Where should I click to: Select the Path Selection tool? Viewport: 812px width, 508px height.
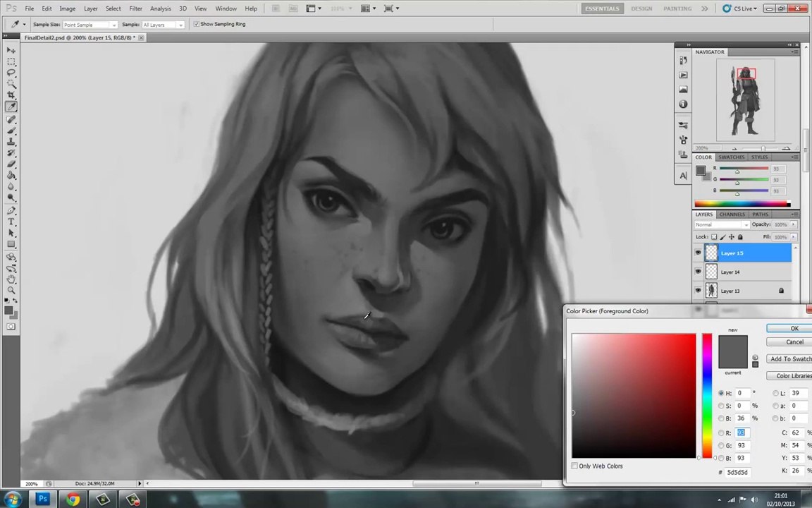click(x=11, y=234)
